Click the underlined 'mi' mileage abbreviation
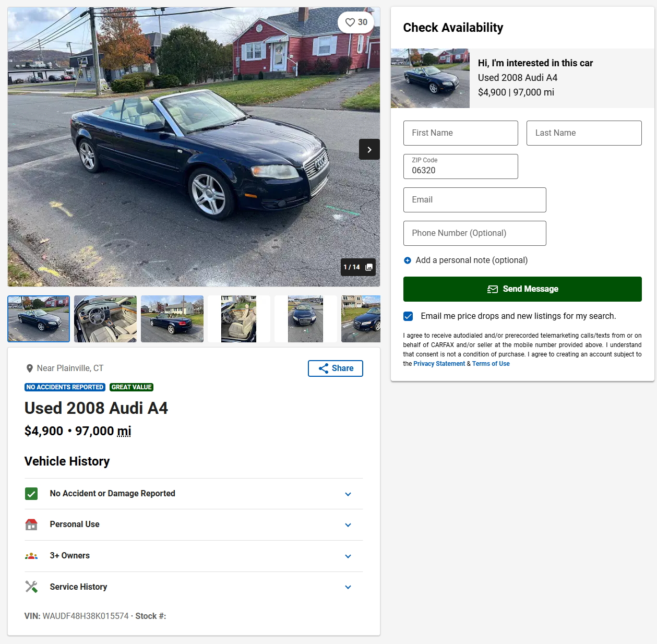Screen dimensions: 657x644 point(124,431)
